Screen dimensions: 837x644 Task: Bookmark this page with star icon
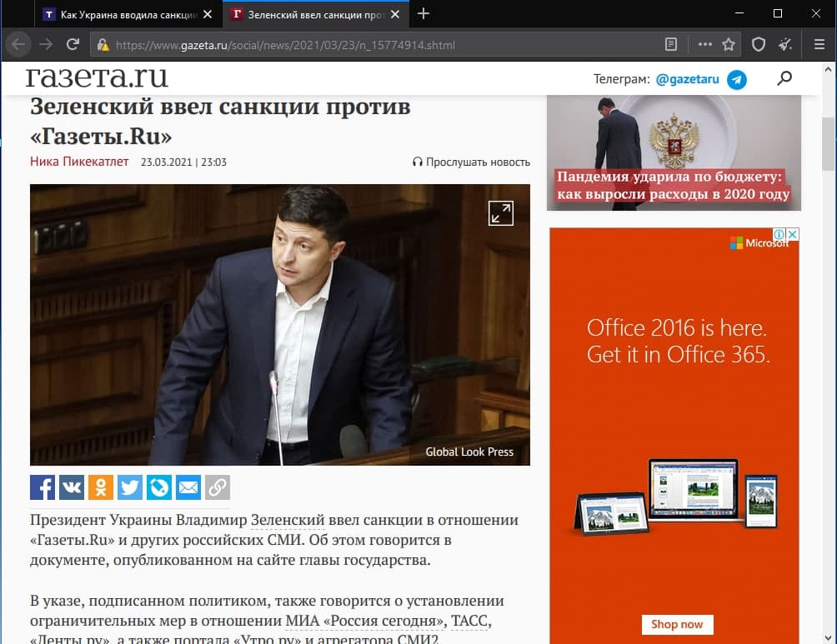pyautogui.click(x=729, y=45)
